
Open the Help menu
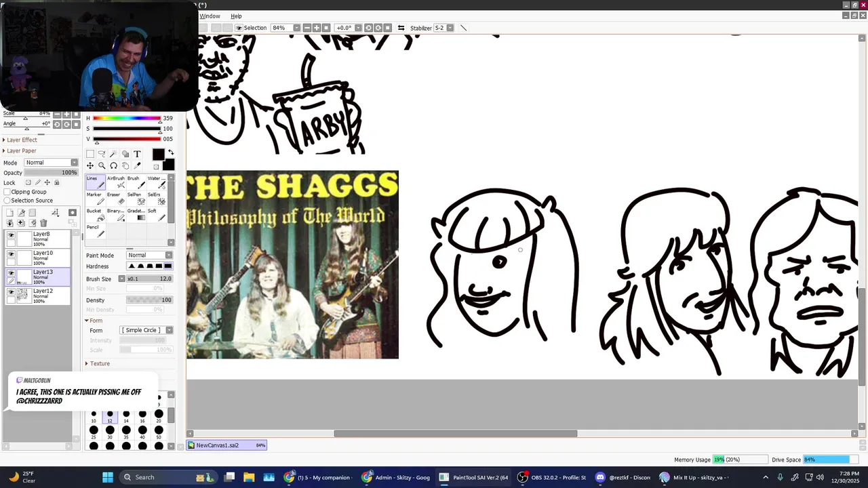click(236, 16)
